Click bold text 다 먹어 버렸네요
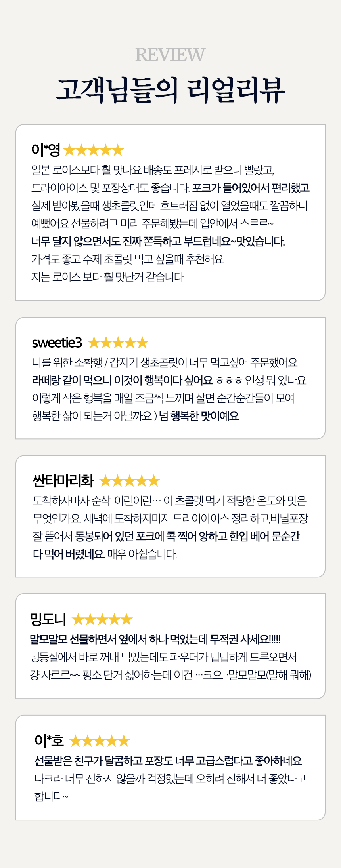The width and height of the screenshot is (341, 868). (69, 554)
